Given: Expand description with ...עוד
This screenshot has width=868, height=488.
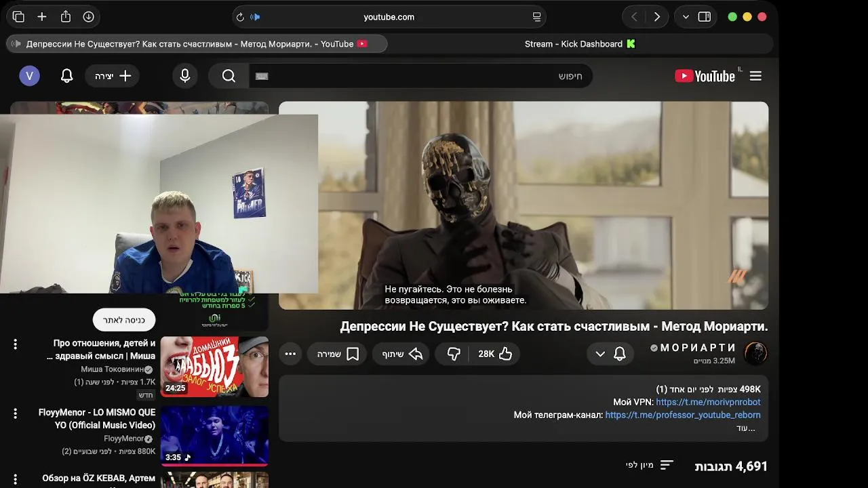Looking at the screenshot, I should 746,428.
